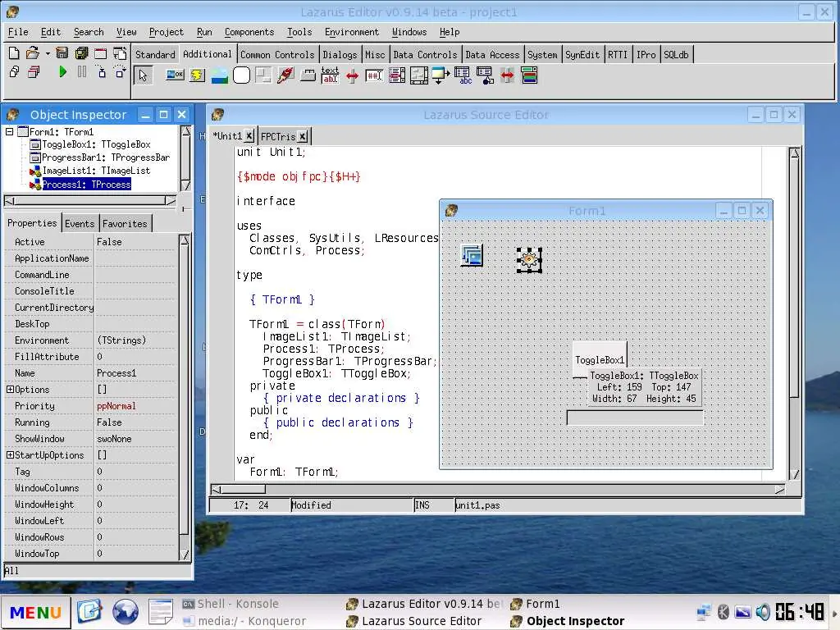This screenshot has width=840, height=630.
Task: Pick the TMaskEdit ## component icon
Action: point(374,75)
